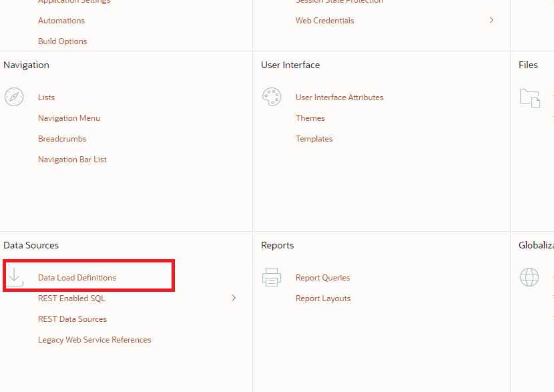Click the Navigation compass icon
This screenshot has width=554, height=392.
14,97
